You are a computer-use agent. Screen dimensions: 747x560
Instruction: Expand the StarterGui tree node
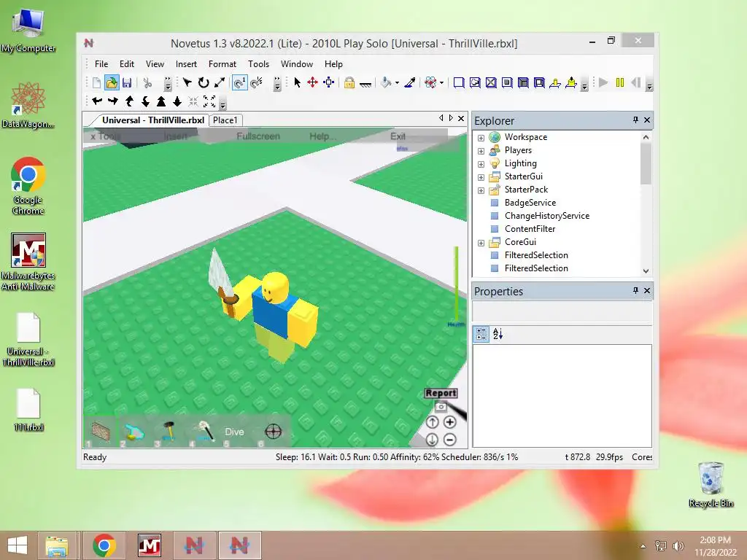(481, 177)
